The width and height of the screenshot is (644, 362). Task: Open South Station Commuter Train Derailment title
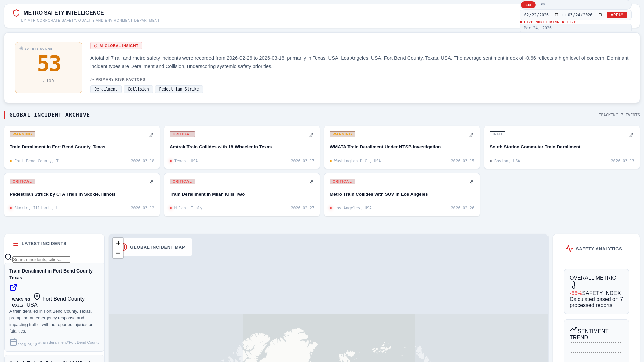pos(535,147)
